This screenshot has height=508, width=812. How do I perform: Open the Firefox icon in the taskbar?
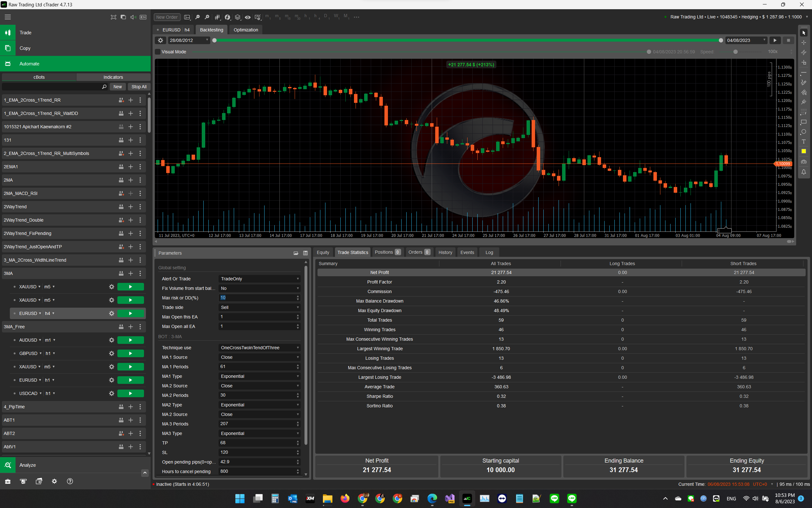coord(344,498)
